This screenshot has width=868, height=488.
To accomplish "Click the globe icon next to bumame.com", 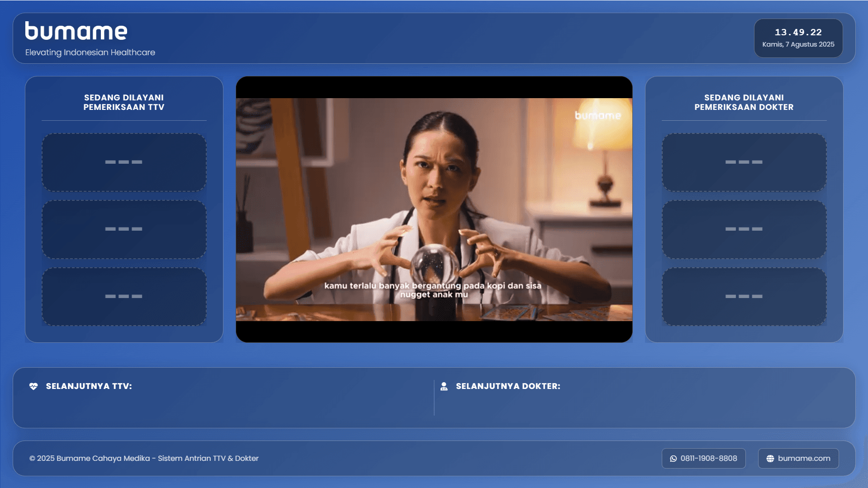I will click(770, 459).
